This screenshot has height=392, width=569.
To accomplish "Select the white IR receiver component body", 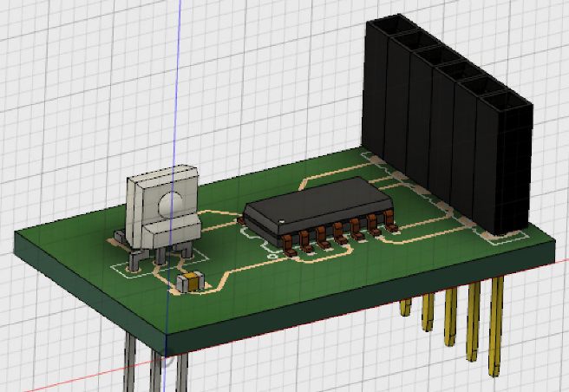I will tap(162, 207).
